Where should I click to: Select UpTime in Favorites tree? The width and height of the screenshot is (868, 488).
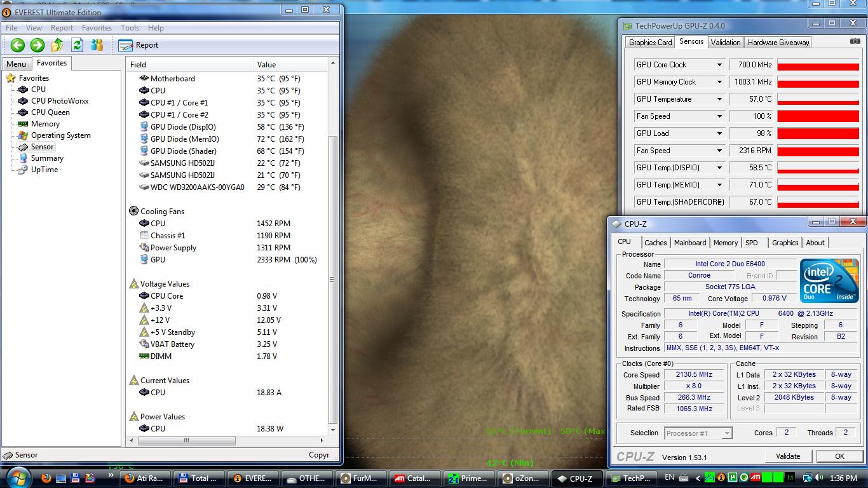[x=38, y=170]
